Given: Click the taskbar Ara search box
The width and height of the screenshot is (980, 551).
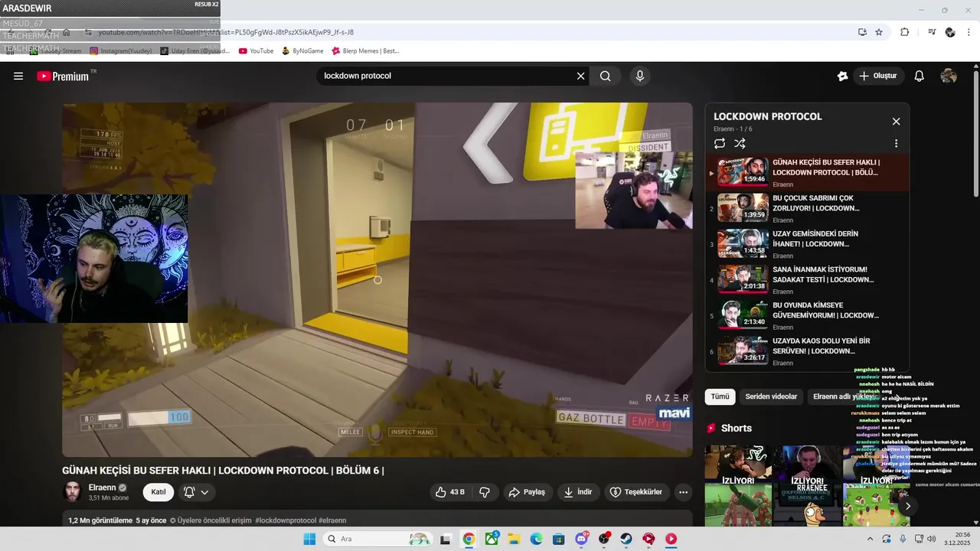Looking at the screenshot, I should click(377, 539).
